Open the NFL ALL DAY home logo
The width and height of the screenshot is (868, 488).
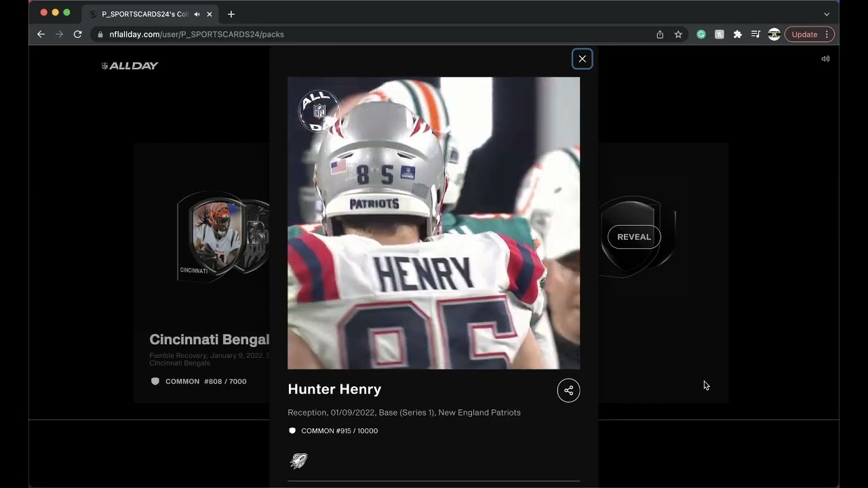(x=130, y=66)
